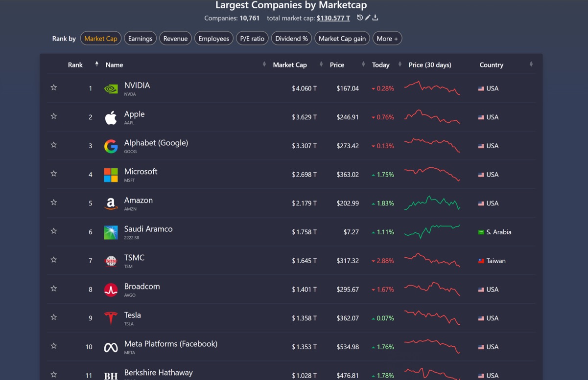Screen dimensions: 588x380
Task: Open the $130.577 T total market cap link
Action: [333, 18]
